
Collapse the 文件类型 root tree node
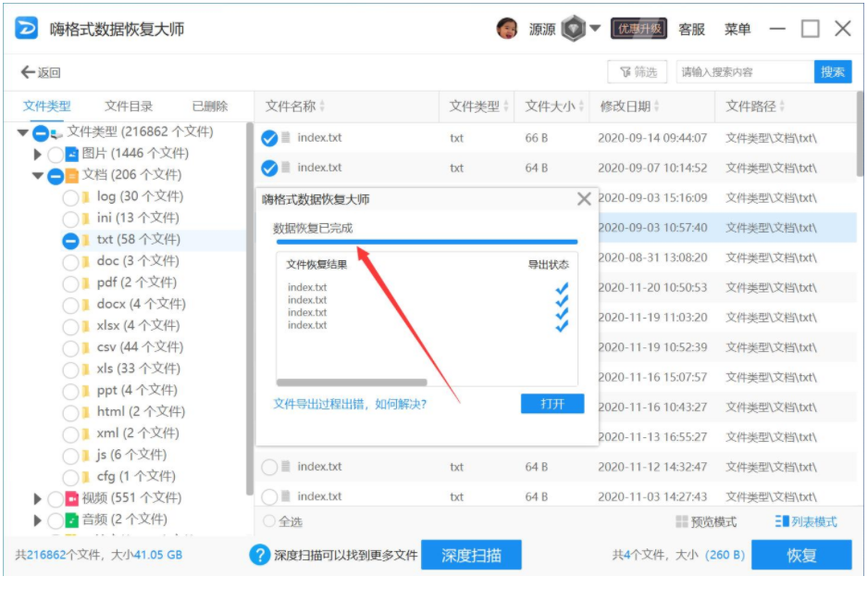[x=23, y=132]
